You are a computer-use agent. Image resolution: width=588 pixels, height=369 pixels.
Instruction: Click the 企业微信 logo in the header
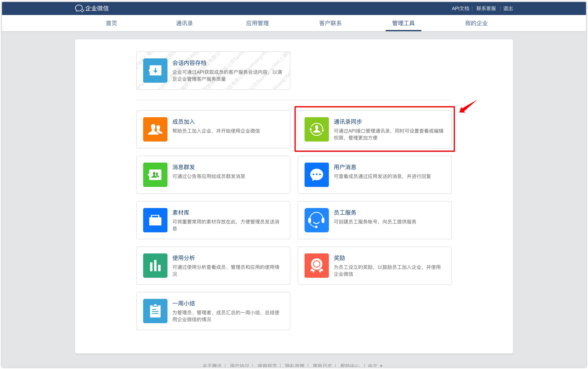tap(92, 8)
